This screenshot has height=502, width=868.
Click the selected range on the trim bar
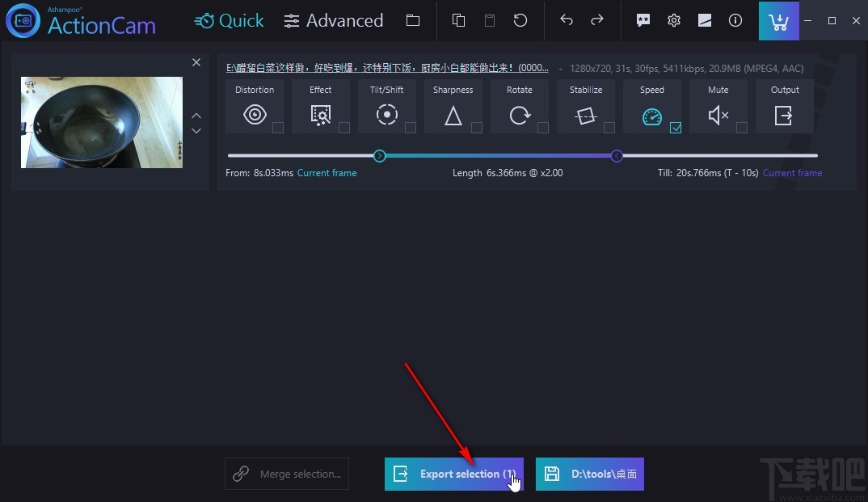coord(498,156)
